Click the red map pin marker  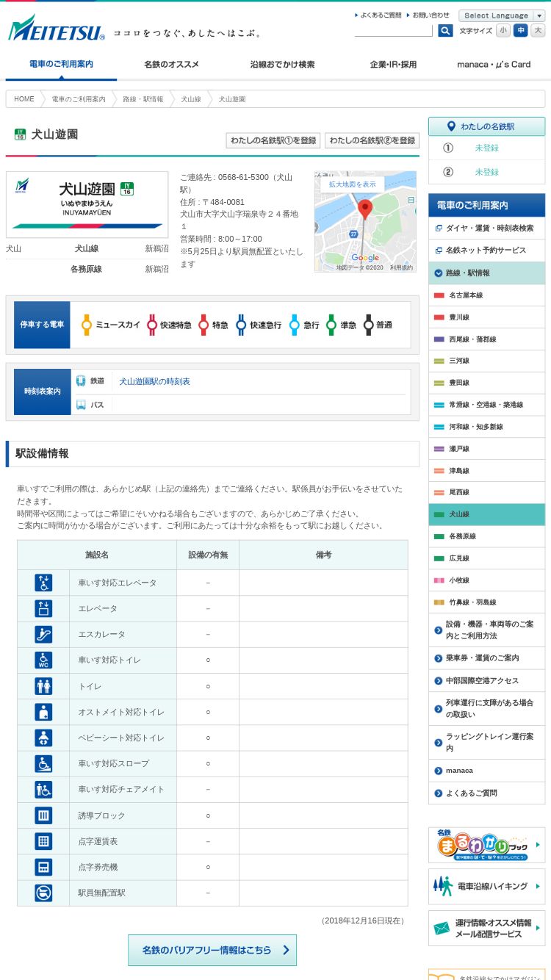coord(365,210)
